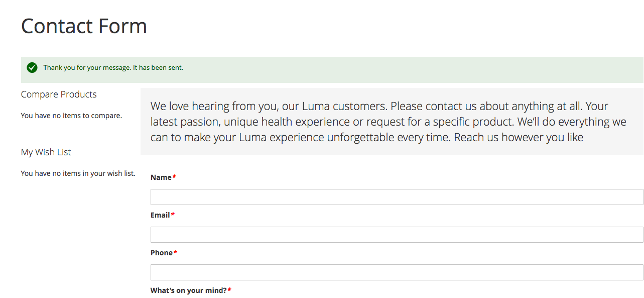644x298 pixels.
Task: Select the Compare Products sidebar heading
Action: coord(59,94)
